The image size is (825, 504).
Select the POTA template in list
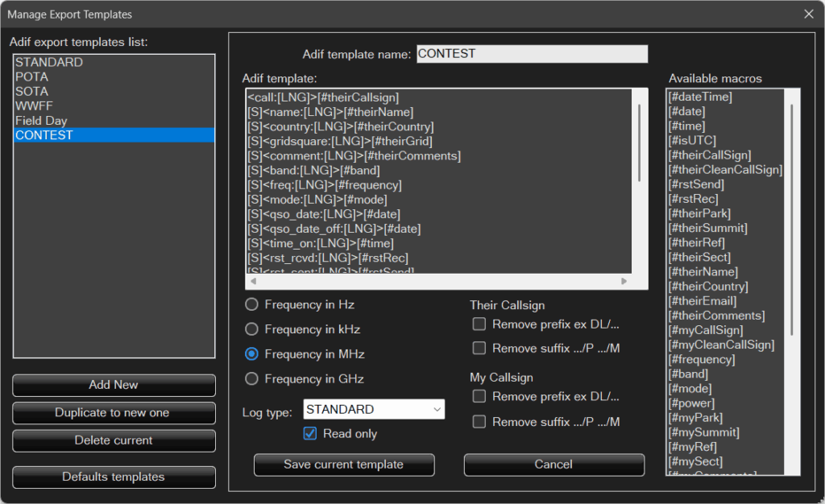tap(32, 76)
